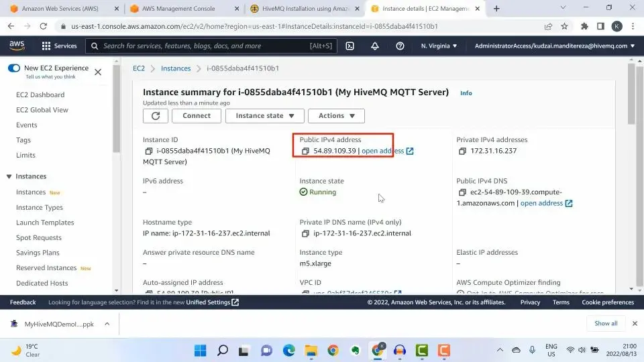Collapse the Instances sidebar section
Viewport: 644px width, 362px height.
(9, 176)
